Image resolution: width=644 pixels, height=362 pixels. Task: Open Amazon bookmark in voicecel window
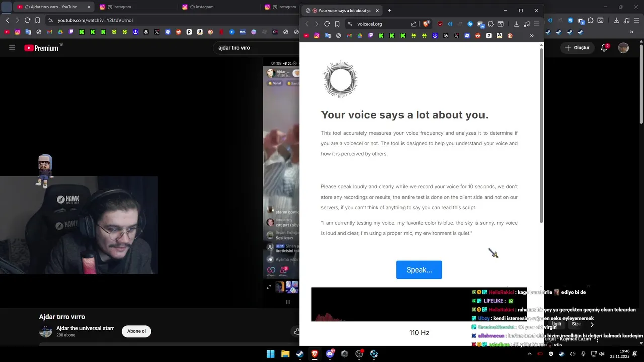pyautogui.click(x=499, y=36)
